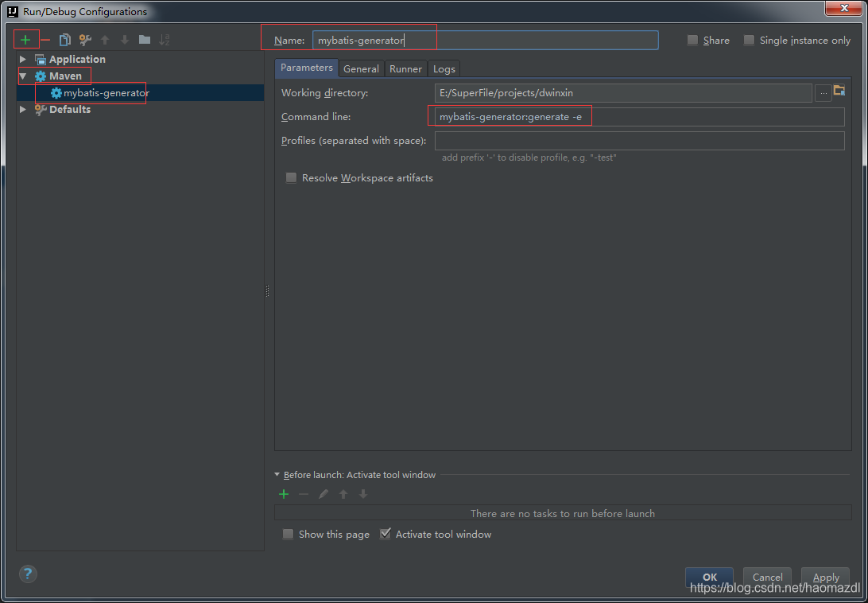The width and height of the screenshot is (868, 603).
Task: Move before-launch task up arrow
Action: [343, 494]
